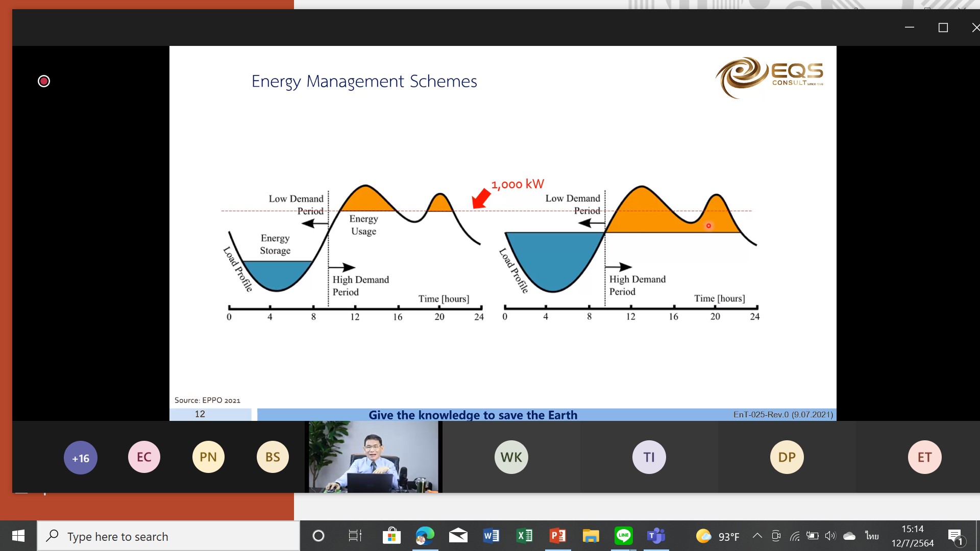This screenshot has width=980, height=551.
Task: Open the volume control in tray
Action: pyautogui.click(x=830, y=536)
